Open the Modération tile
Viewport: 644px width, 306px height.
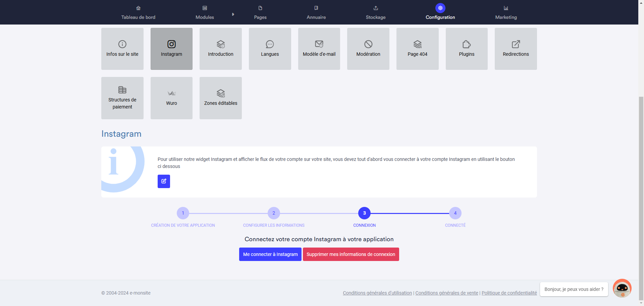point(368,49)
